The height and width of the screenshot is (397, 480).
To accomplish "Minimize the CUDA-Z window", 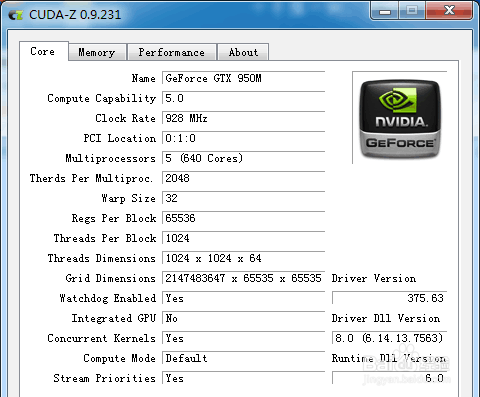I will click(x=385, y=12).
